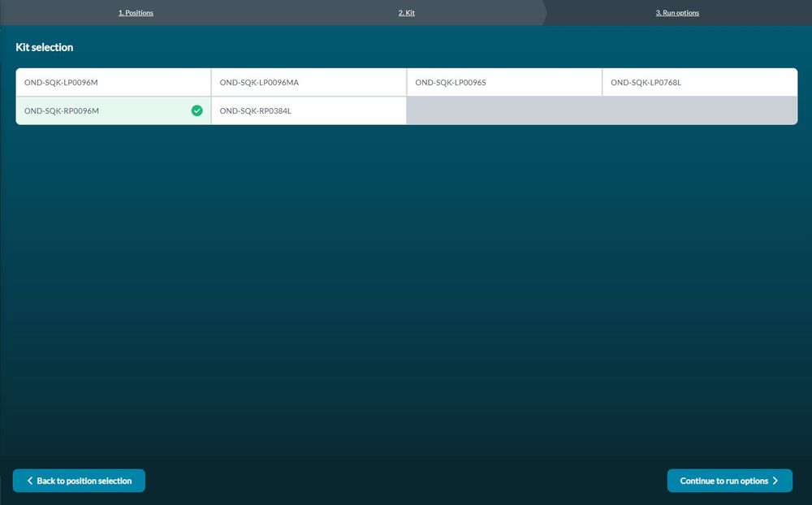Open the 2. Kit step tab
This screenshot has height=505, width=812.
[x=407, y=12]
